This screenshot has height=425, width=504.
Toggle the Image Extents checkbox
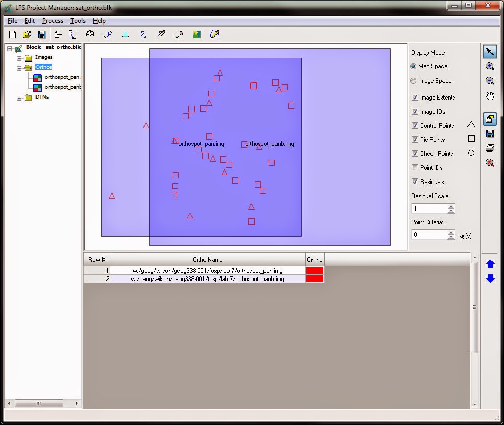click(x=415, y=98)
